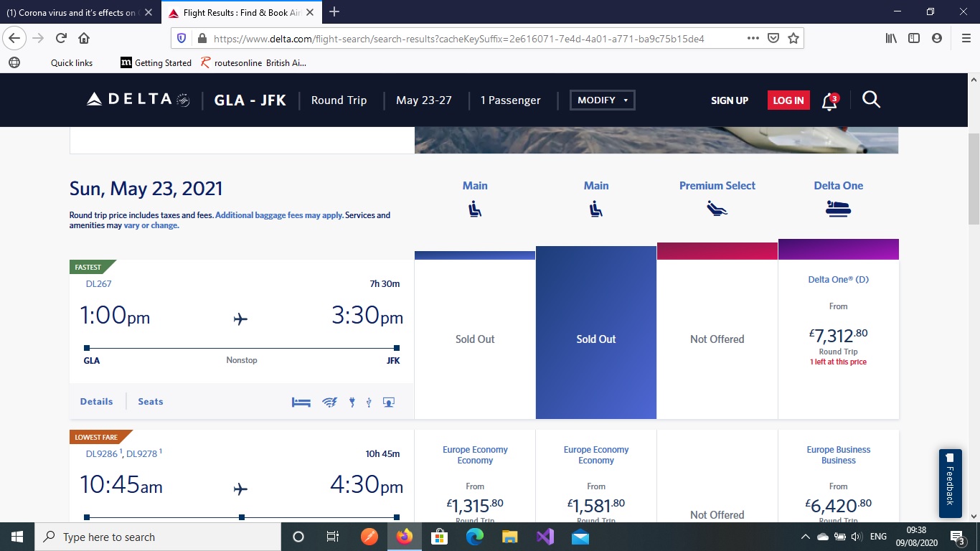Click the first Main cabin seat icon
The height and width of the screenshot is (551, 980).
(x=475, y=209)
